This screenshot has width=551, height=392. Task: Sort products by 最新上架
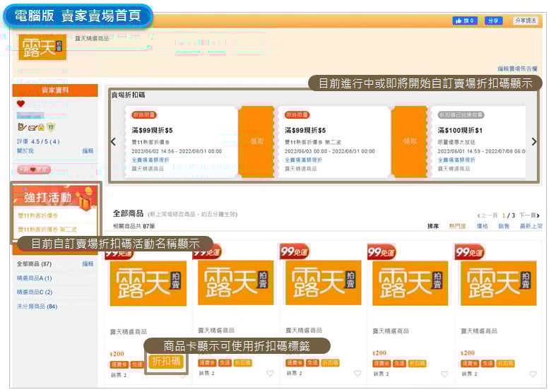coord(531,226)
